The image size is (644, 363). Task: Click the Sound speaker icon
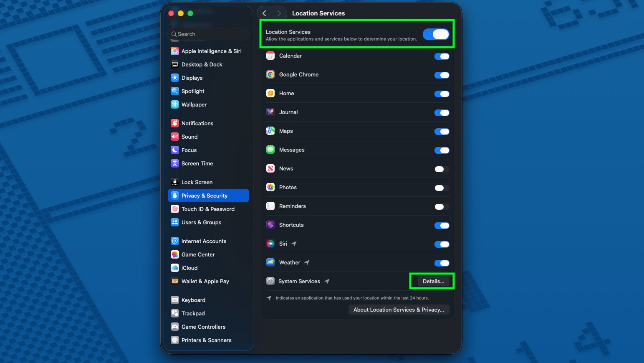[x=175, y=137]
